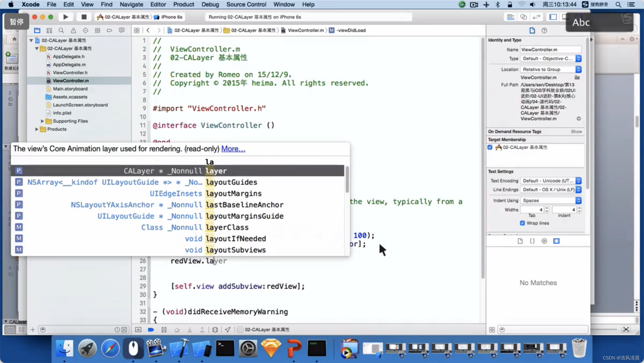Click Show next to On Demand Resource Tags
The height and width of the screenshot is (363, 644).
(576, 132)
